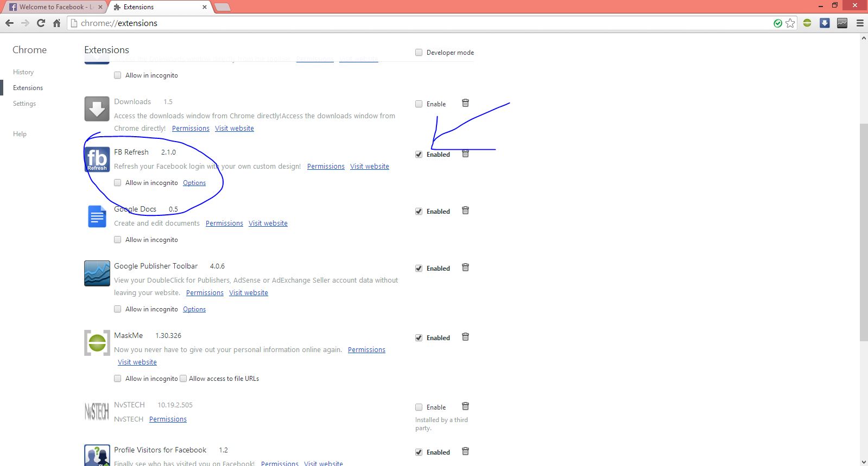Visit website for Google Publisher Toolbar
The height and width of the screenshot is (466, 868).
[x=249, y=293]
